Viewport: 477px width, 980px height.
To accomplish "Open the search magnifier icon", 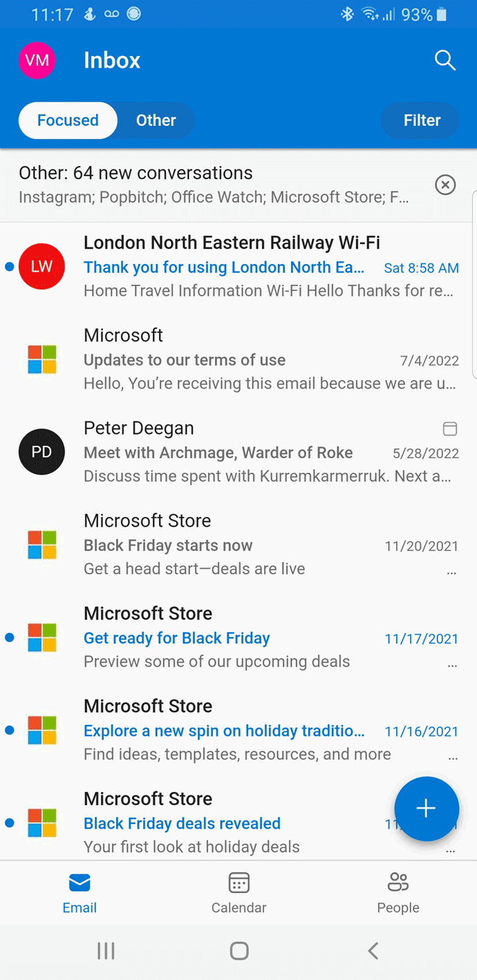I will point(445,61).
